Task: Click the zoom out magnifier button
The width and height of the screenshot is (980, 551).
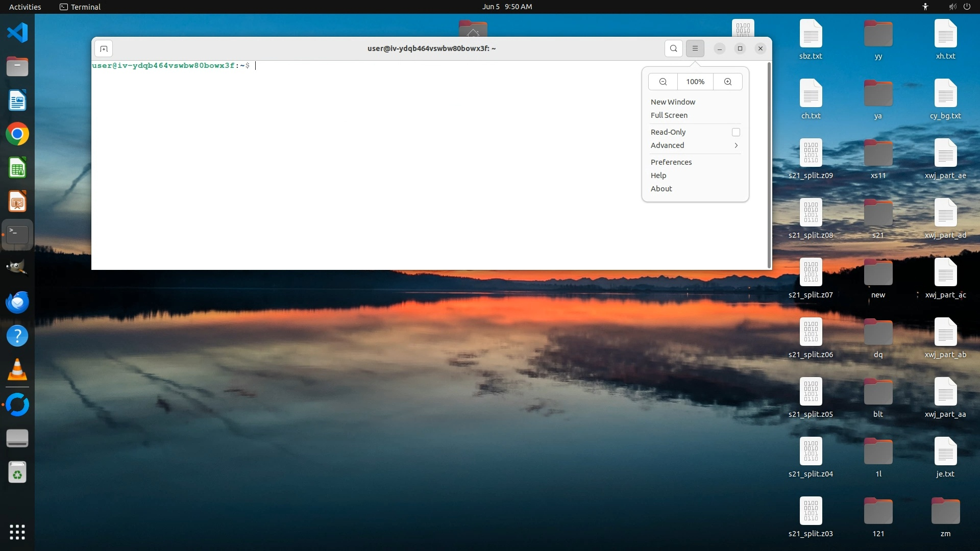Action: pyautogui.click(x=663, y=82)
